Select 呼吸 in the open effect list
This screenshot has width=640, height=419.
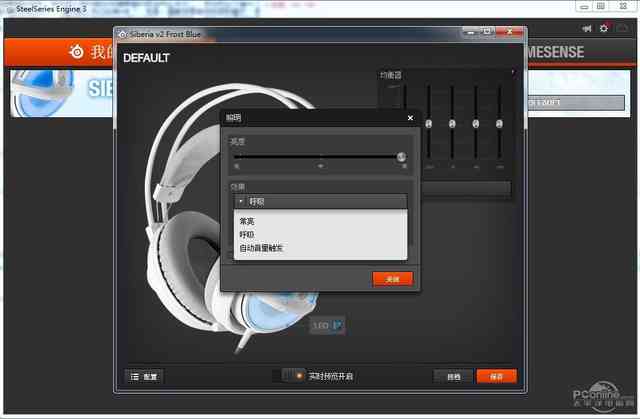point(247,235)
